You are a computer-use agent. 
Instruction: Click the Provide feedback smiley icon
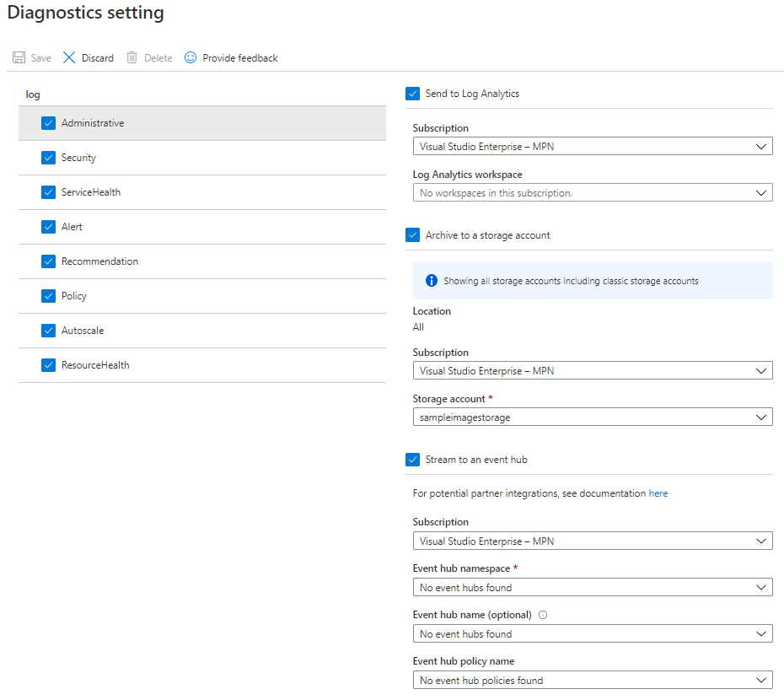pyautogui.click(x=191, y=58)
